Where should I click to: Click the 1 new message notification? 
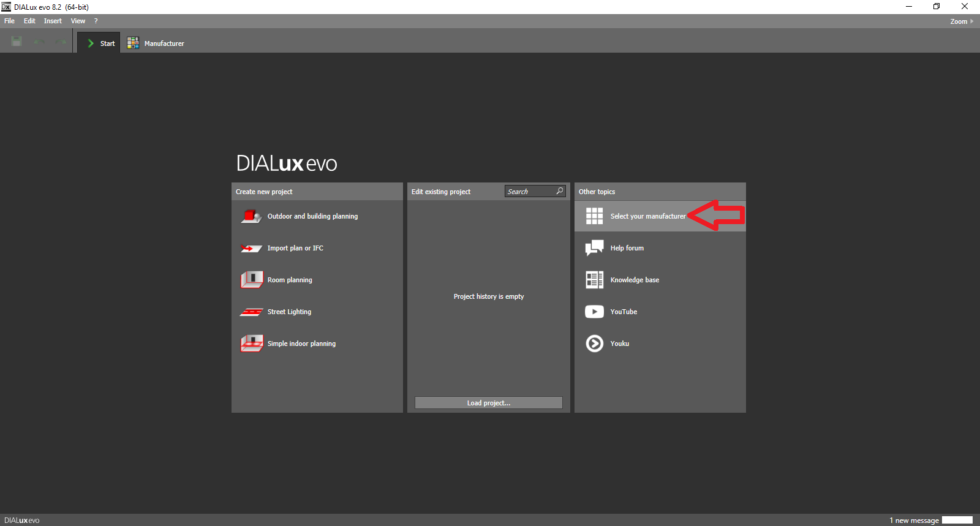coord(914,520)
